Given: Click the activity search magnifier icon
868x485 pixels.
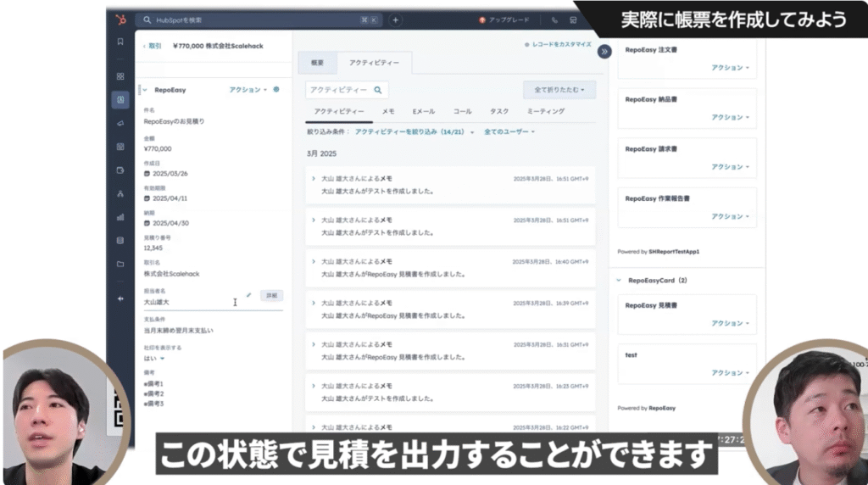Looking at the screenshot, I should click(x=378, y=90).
